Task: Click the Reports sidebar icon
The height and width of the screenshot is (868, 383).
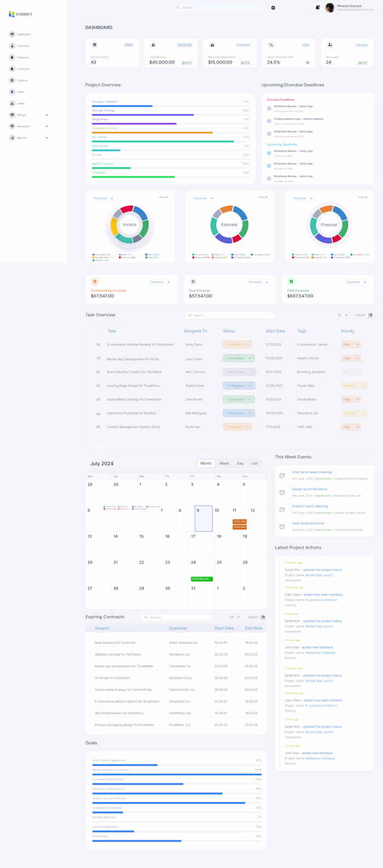Action: [12, 138]
